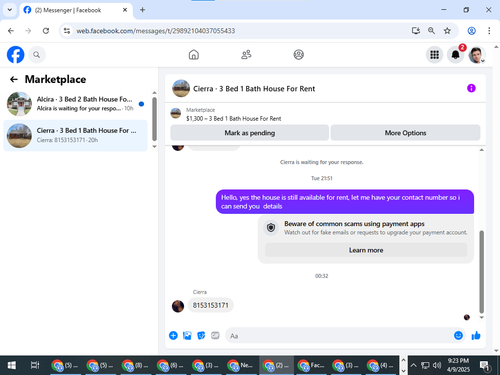
Task: Open the $1,300 3 Bed 1 Bath listing link
Action: (233, 118)
